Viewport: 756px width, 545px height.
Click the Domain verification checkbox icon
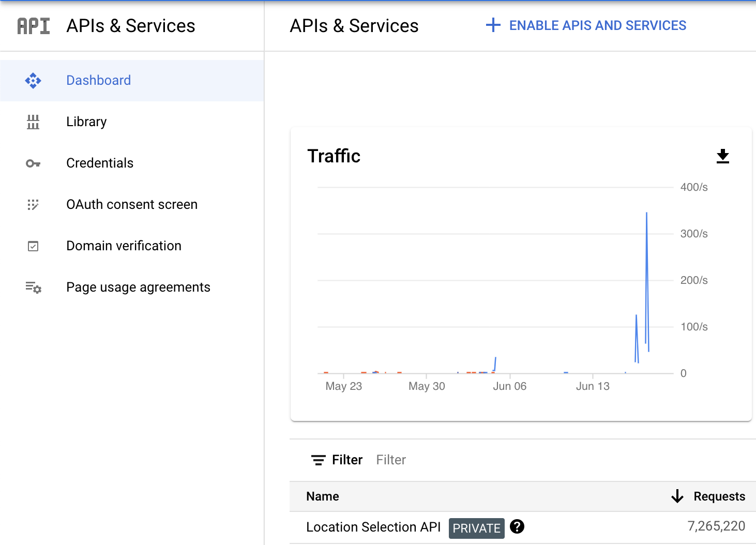click(33, 246)
